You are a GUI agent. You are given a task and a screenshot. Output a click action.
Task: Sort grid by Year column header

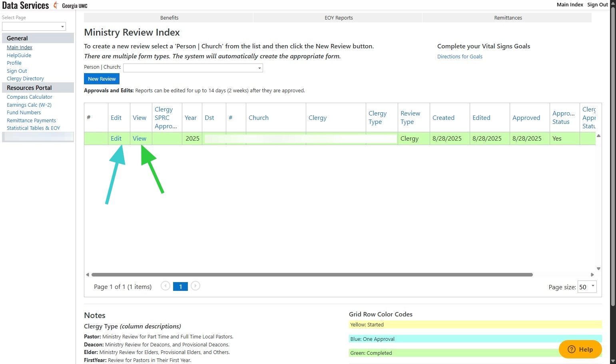click(191, 117)
